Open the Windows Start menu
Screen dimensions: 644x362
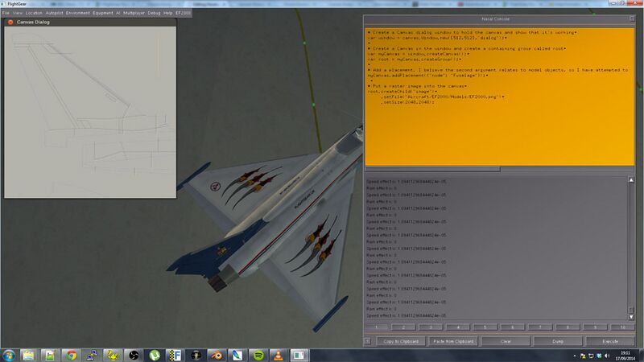(9, 355)
